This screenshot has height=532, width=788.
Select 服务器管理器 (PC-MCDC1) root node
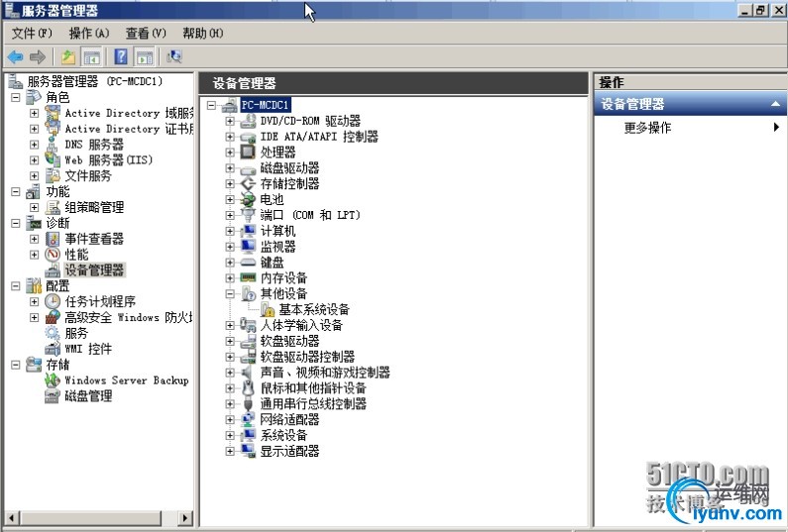click(x=95, y=81)
